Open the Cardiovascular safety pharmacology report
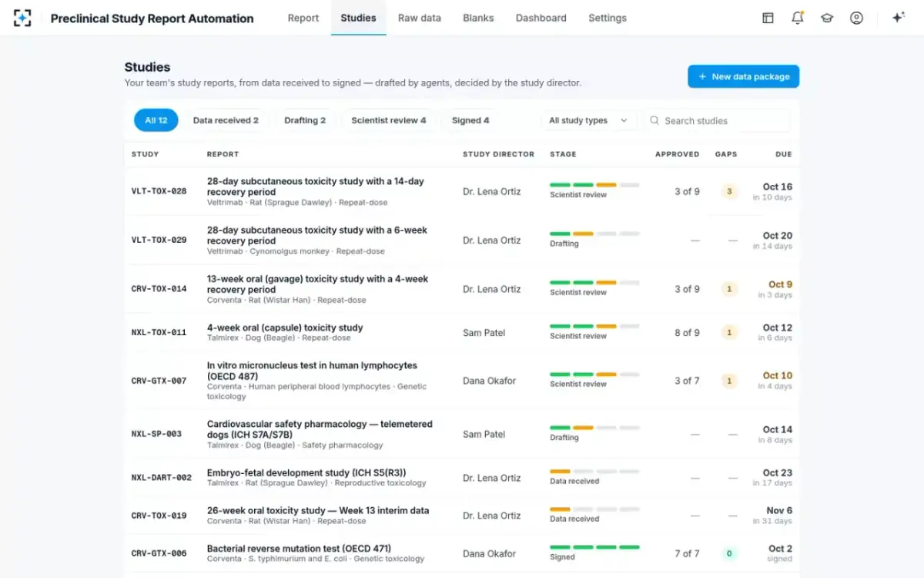Image resolution: width=924 pixels, height=578 pixels. click(320, 429)
